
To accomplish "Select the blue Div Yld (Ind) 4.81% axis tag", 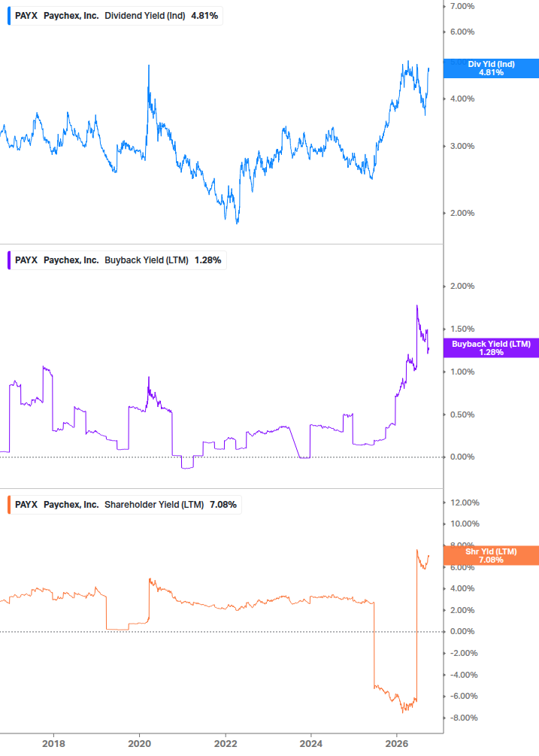I will (491, 68).
